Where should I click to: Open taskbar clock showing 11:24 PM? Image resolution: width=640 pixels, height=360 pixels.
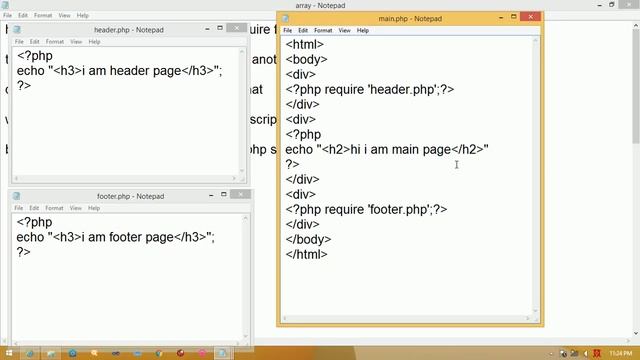pos(621,353)
